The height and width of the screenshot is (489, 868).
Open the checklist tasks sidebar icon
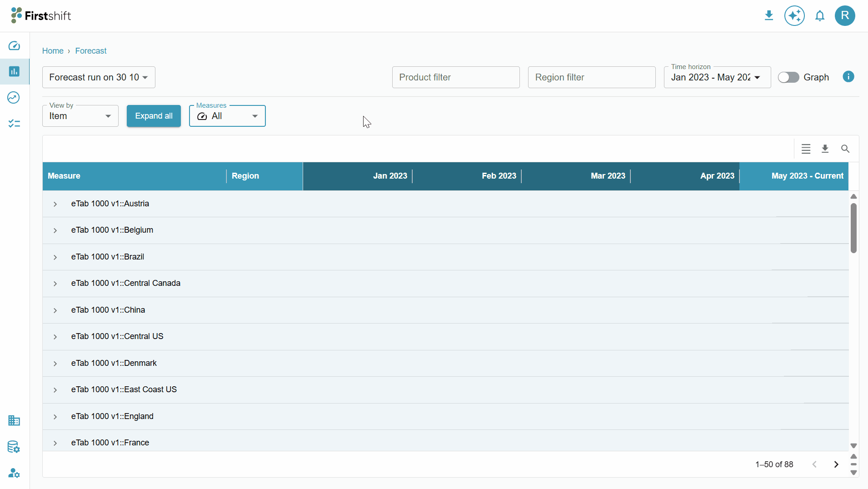pos(14,123)
